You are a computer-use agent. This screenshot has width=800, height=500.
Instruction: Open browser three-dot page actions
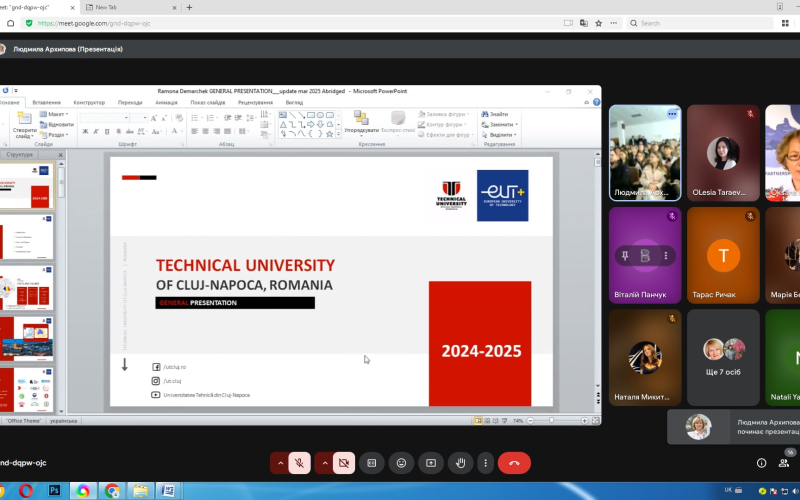[614, 23]
